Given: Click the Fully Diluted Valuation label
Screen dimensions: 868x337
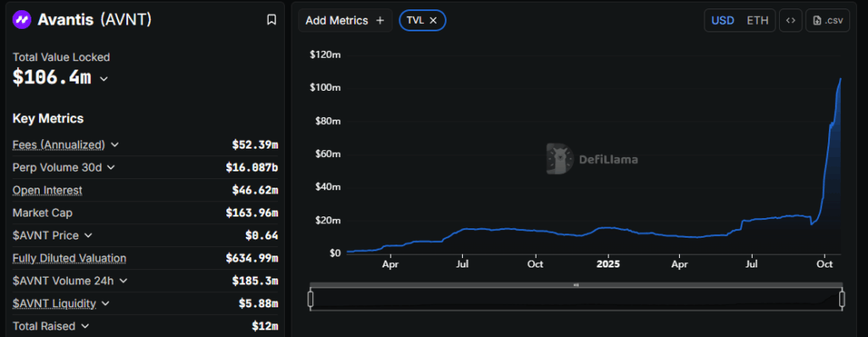Looking at the screenshot, I should [70, 258].
